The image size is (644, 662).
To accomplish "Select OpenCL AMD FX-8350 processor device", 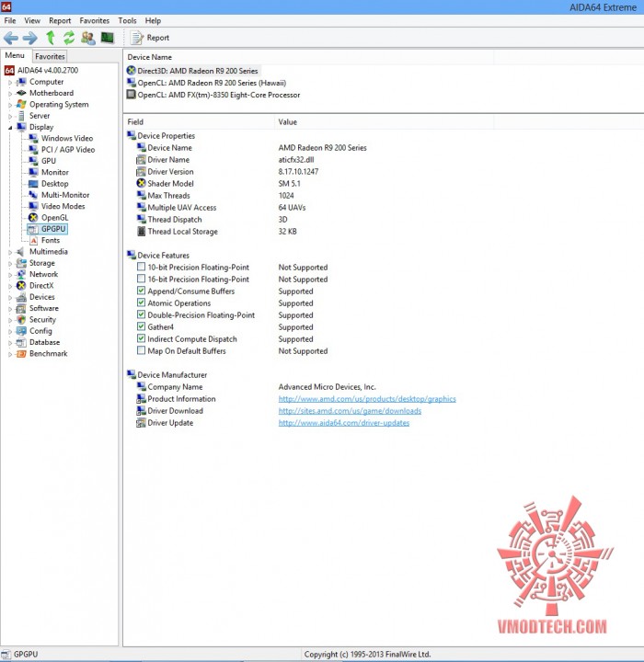I will pyautogui.click(x=213, y=95).
